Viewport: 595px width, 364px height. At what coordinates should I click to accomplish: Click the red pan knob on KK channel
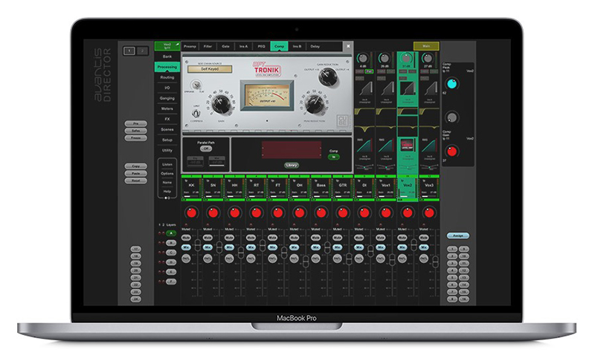[x=191, y=213]
